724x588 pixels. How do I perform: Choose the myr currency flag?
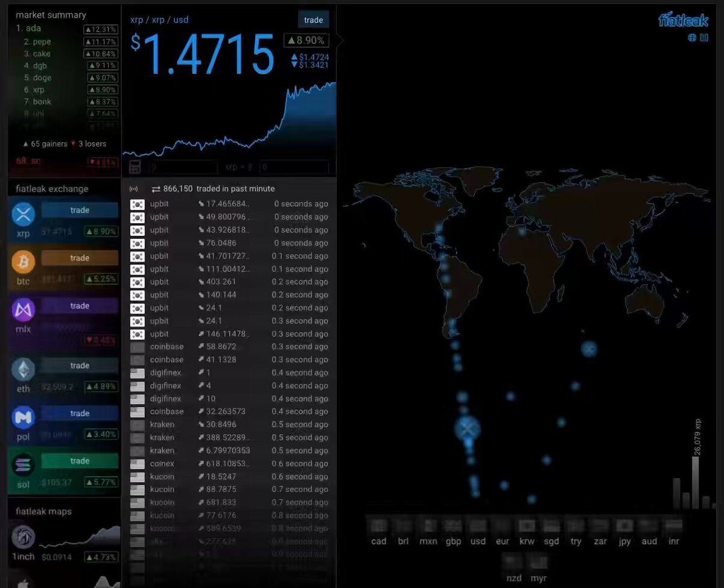(539, 562)
